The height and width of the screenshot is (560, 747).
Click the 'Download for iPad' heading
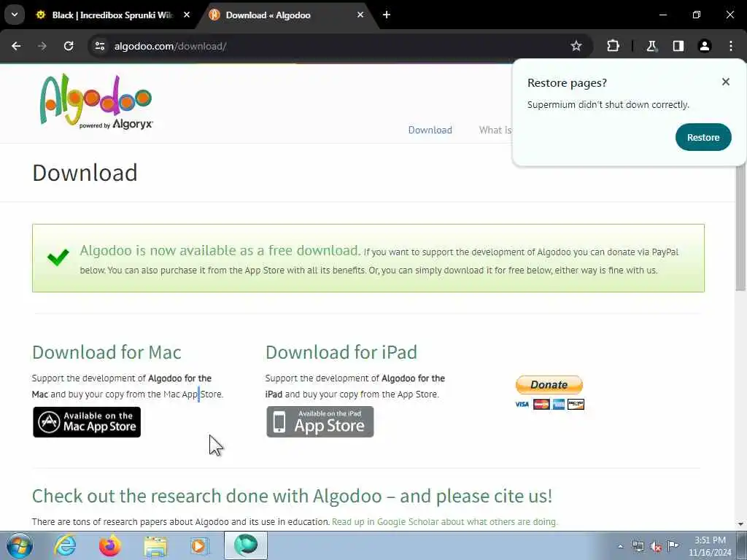(x=341, y=352)
